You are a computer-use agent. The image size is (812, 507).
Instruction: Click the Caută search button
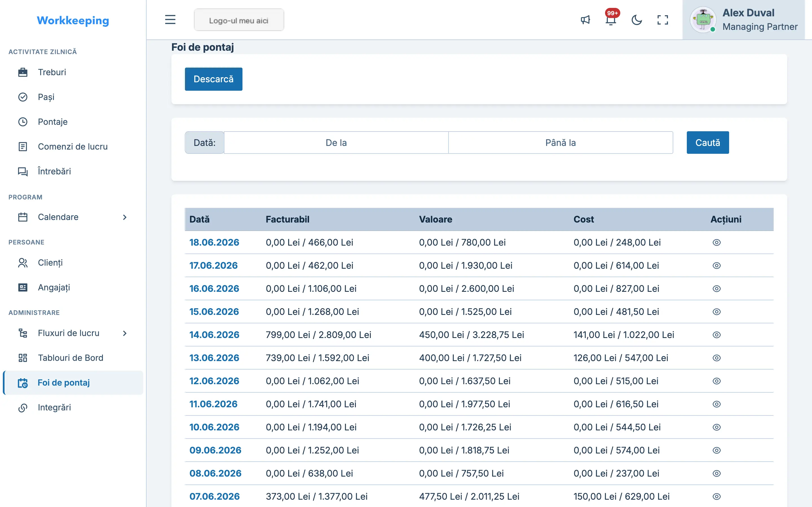click(x=708, y=143)
